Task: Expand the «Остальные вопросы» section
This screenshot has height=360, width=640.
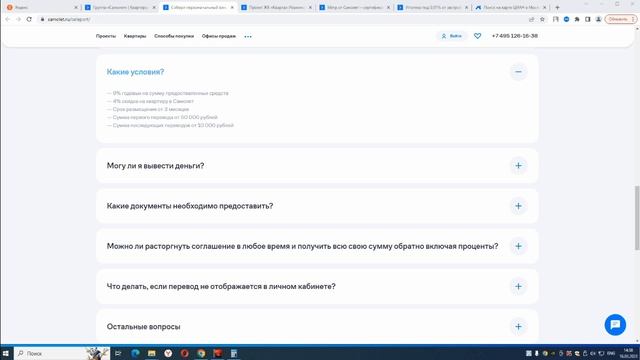Action: click(518, 327)
